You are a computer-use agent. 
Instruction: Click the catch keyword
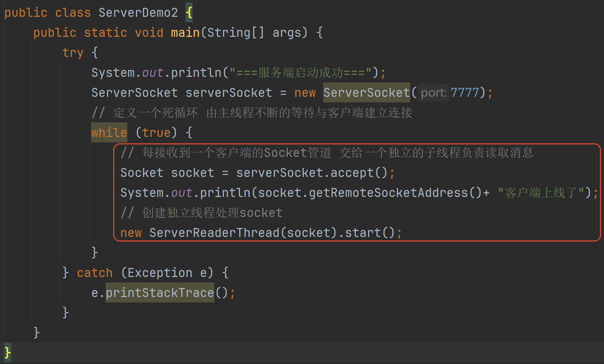tap(95, 273)
